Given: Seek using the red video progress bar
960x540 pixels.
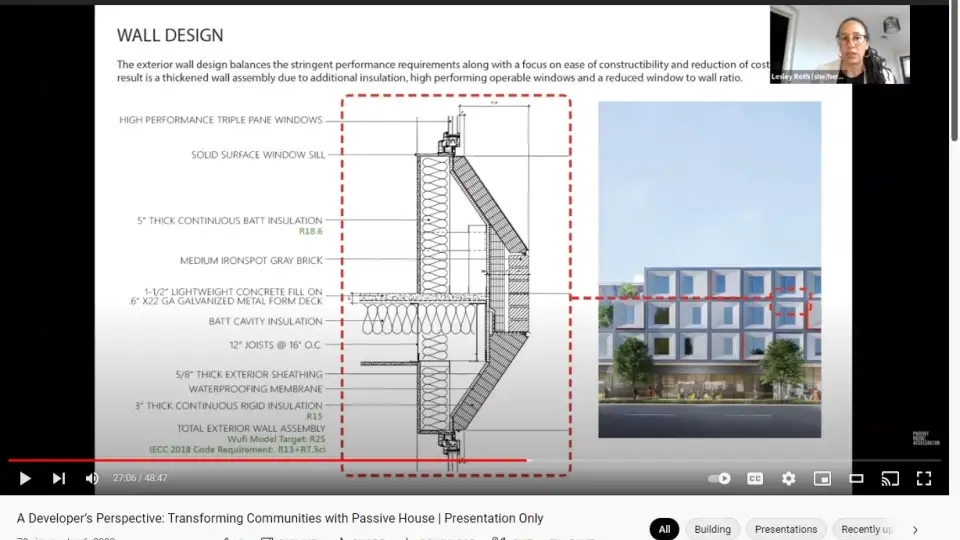Looking at the screenshot, I should coord(300,461).
